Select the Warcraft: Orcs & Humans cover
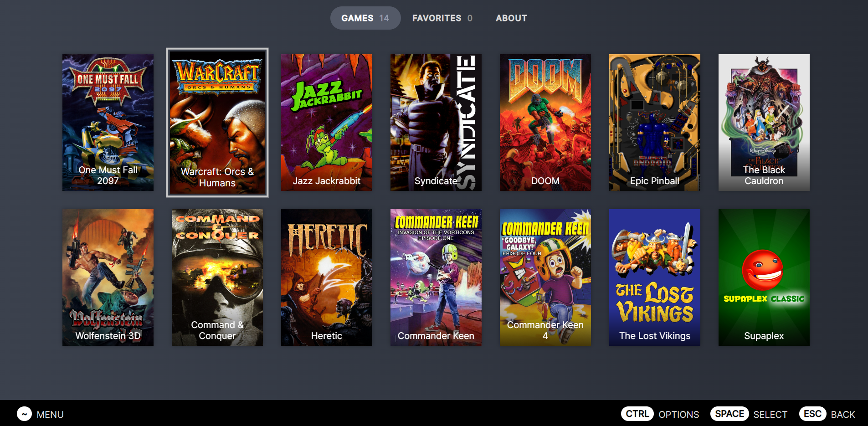This screenshot has height=426, width=868. pos(217,123)
